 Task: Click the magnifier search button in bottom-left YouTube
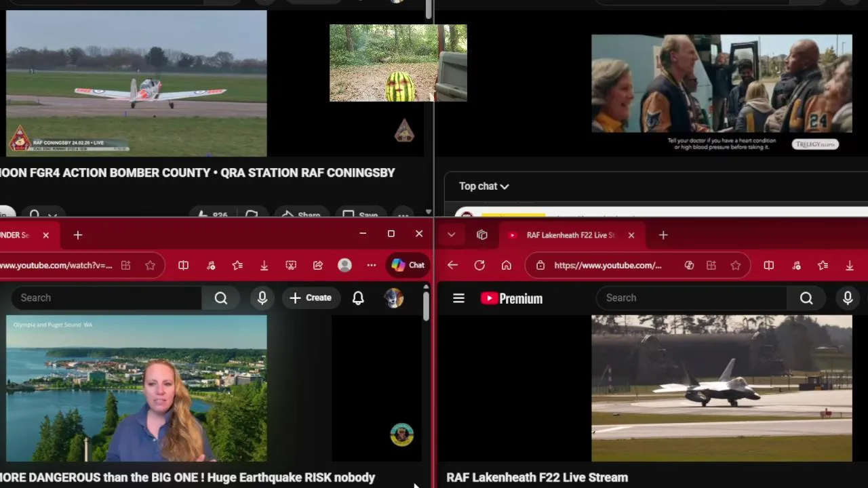click(x=221, y=298)
